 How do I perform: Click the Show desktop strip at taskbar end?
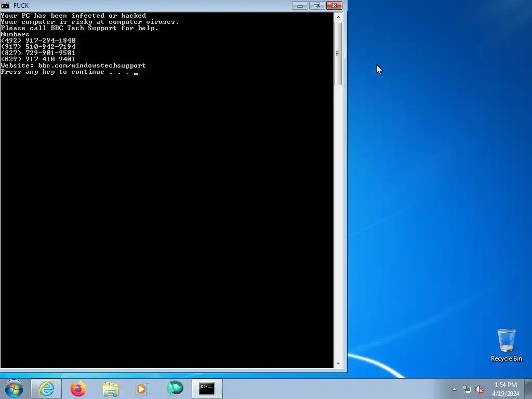pyautogui.click(x=528, y=389)
